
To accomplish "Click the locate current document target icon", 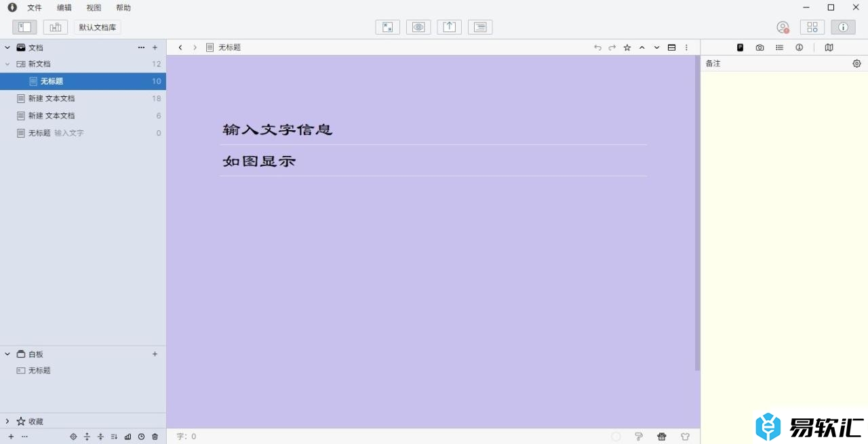I will (x=73, y=437).
